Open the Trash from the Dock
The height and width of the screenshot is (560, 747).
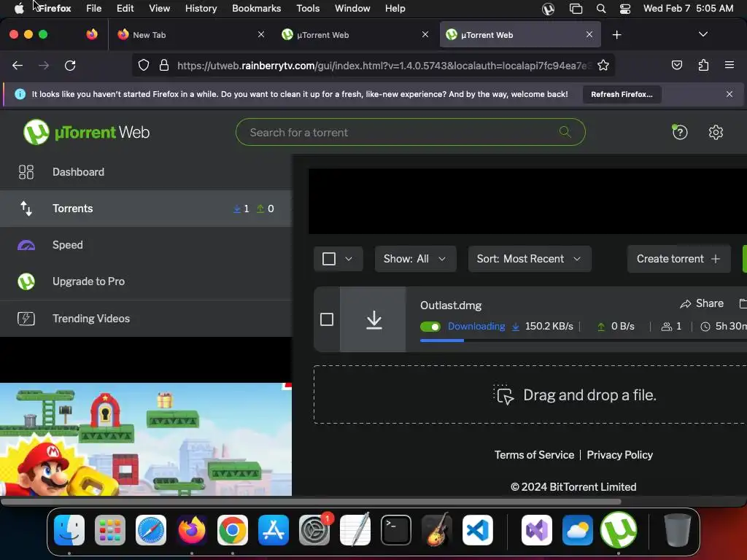pos(677,530)
